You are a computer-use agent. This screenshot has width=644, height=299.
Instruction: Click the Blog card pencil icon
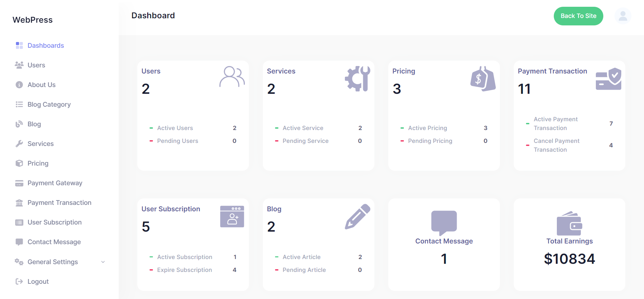point(357,216)
